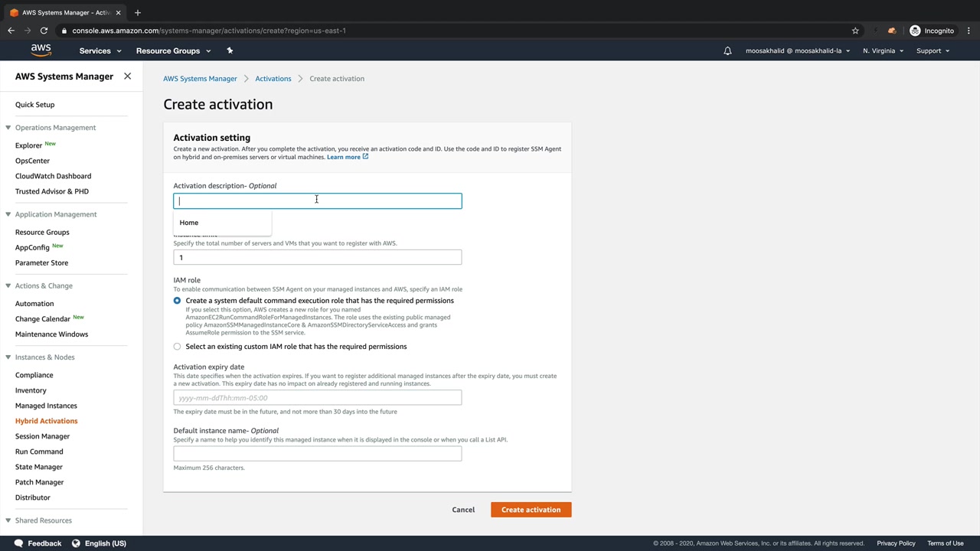Select the system default command execution role option

[x=177, y=301]
